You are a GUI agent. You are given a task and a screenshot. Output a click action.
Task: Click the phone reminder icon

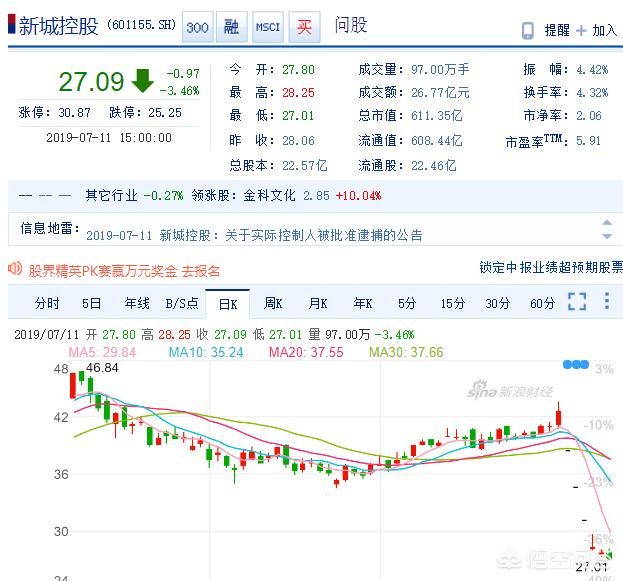pos(528,31)
